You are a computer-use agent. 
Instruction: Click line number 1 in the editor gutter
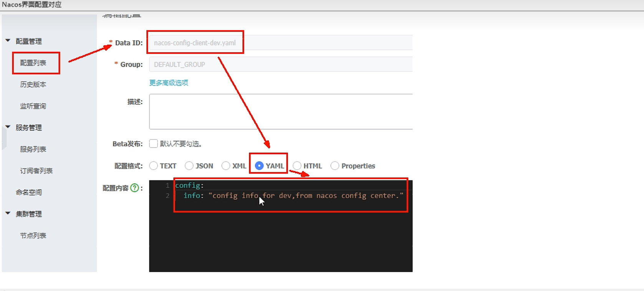[167, 185]
